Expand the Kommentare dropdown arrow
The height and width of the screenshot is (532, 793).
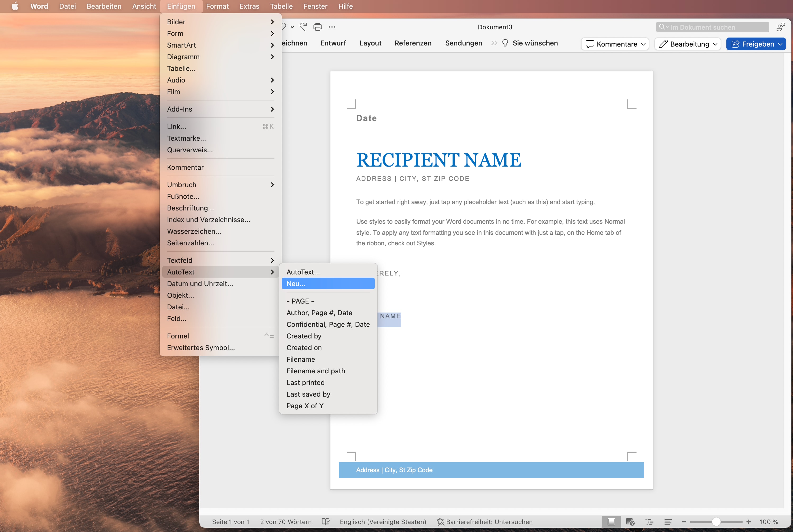(x=644, y=43)
